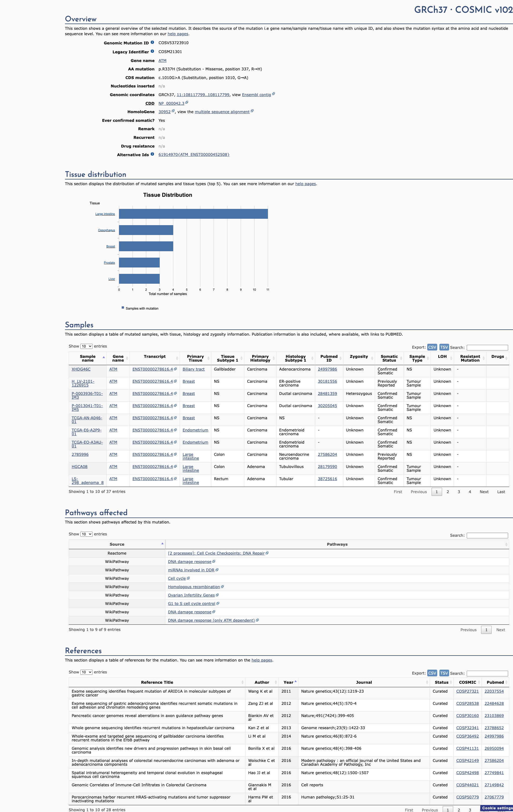Jump to Last page of Samples table
The image size is (513, 812).
click(501, 492)
